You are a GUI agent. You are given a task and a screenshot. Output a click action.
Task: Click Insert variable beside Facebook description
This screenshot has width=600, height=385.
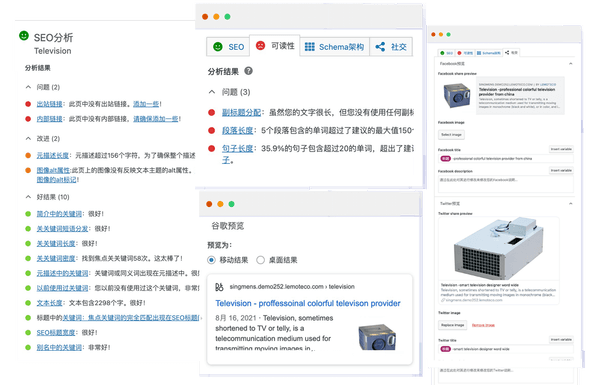point(561,170)
